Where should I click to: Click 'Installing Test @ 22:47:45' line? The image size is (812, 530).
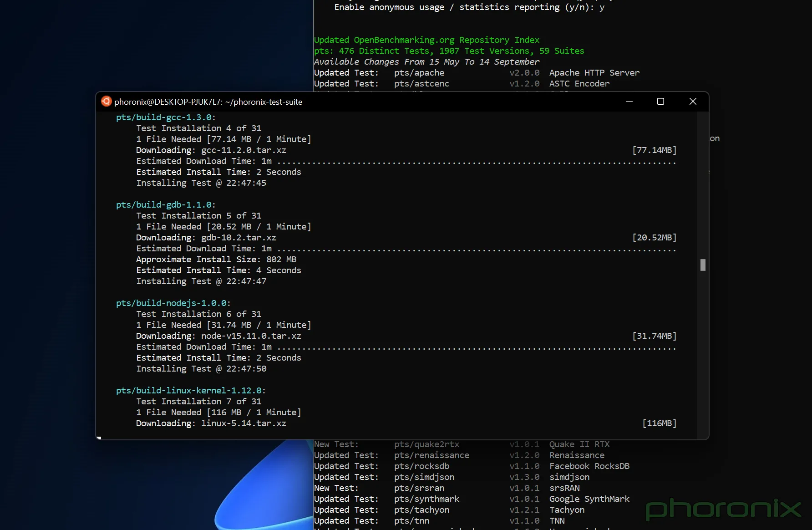[x=201, y=183]
